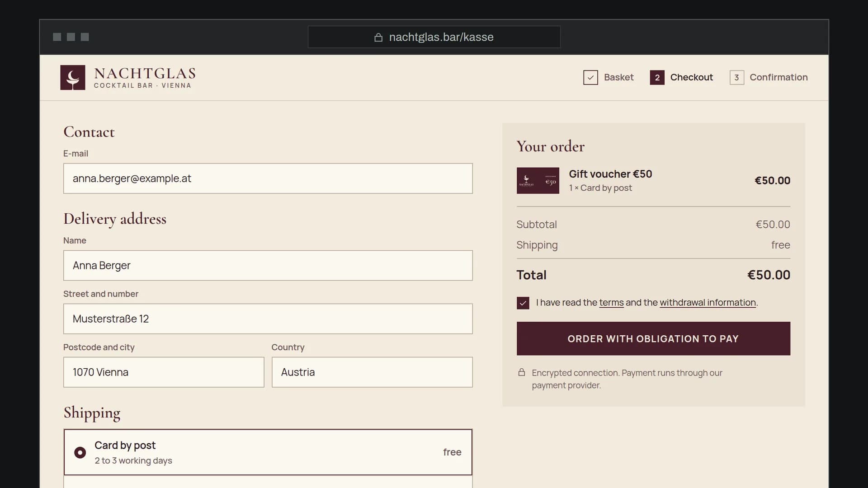Open the withdrawal information link
Screen dimensions: 868x488
(x=708, y=302)
